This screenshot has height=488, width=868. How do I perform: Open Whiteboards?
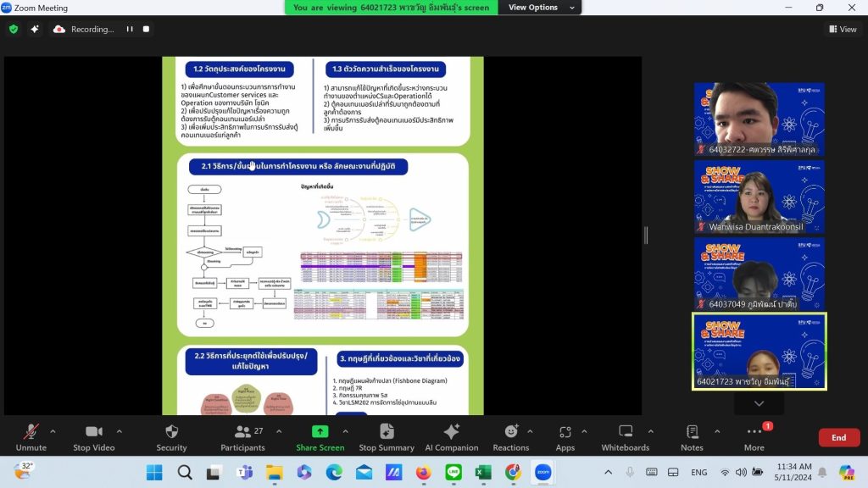pos(626,438)
